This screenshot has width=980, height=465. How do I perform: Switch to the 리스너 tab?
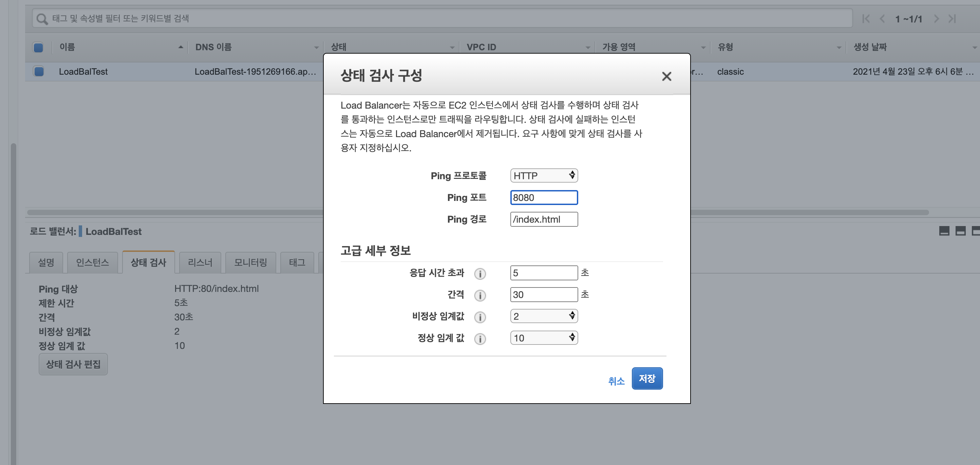200,262
